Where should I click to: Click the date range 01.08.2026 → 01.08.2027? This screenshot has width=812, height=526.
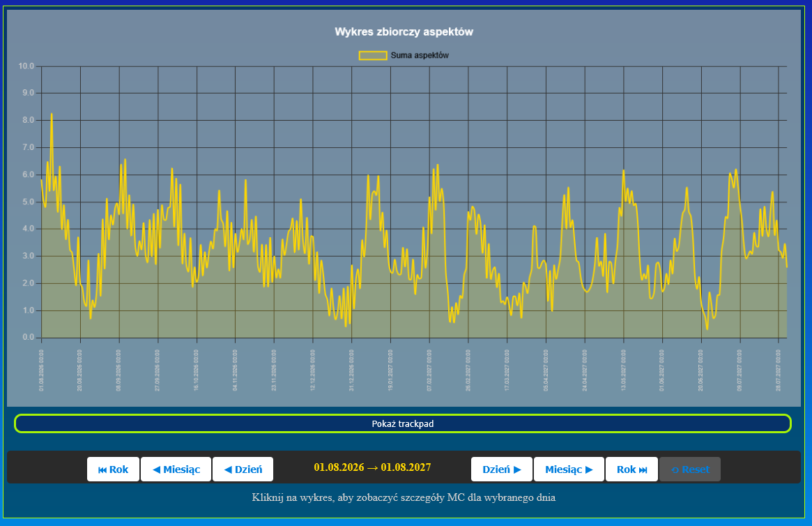coord(372,467)
